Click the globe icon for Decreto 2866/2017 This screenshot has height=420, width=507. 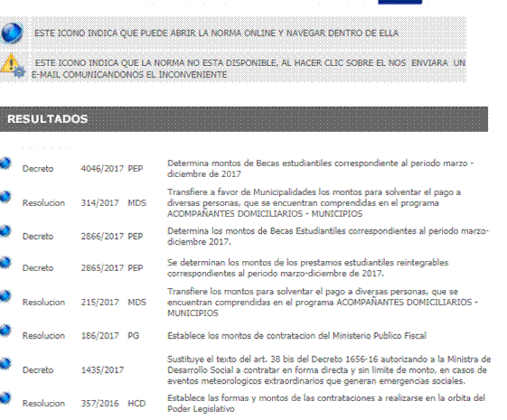click(x=5, y=231)
